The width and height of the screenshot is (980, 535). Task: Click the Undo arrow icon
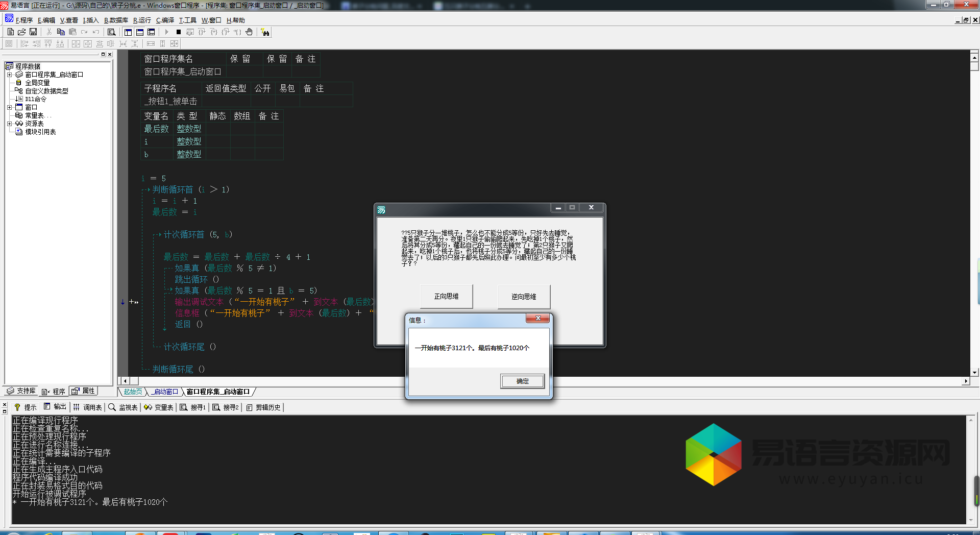(x=96, y=32)
